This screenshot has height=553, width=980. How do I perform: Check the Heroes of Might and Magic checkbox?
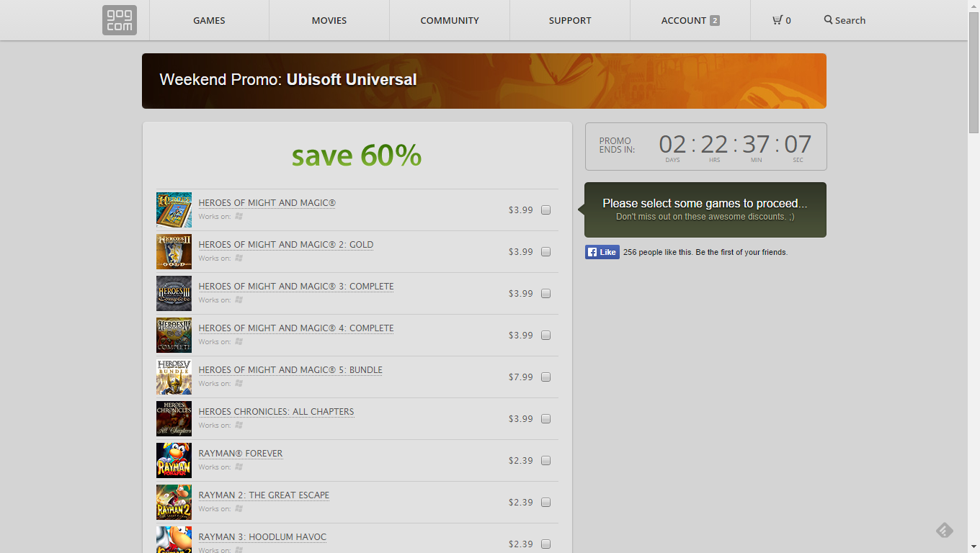coord(545,210)
